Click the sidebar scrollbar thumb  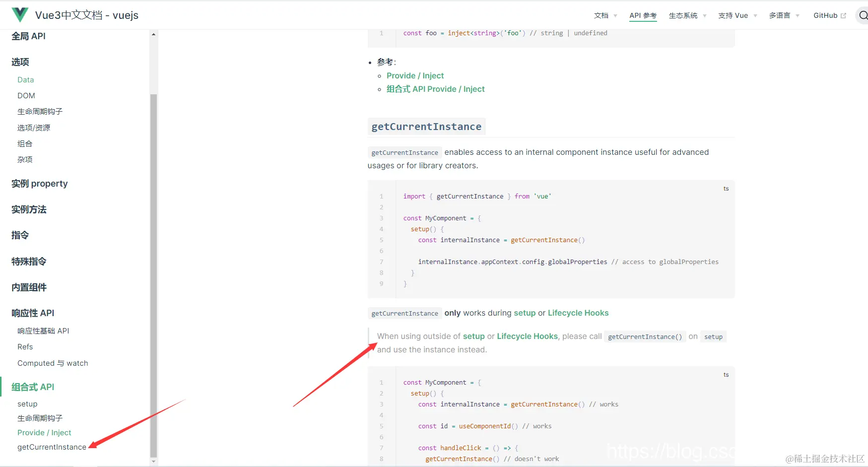pos(153,275)
